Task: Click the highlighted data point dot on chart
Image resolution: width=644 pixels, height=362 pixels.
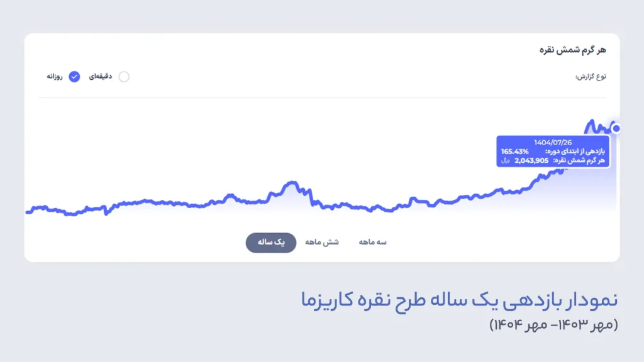Action: click(x=616, y=128)
